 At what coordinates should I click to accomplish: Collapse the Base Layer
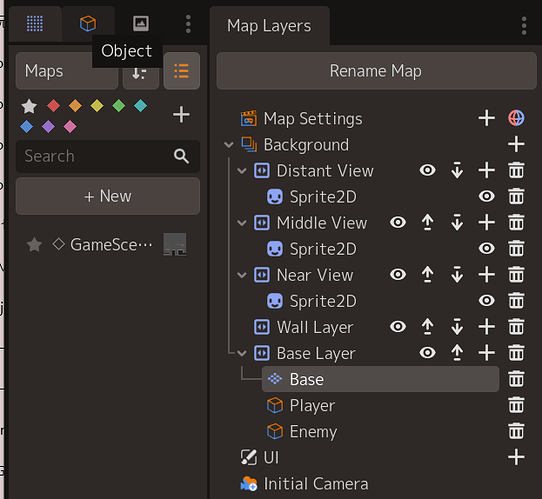click(242, 353)
